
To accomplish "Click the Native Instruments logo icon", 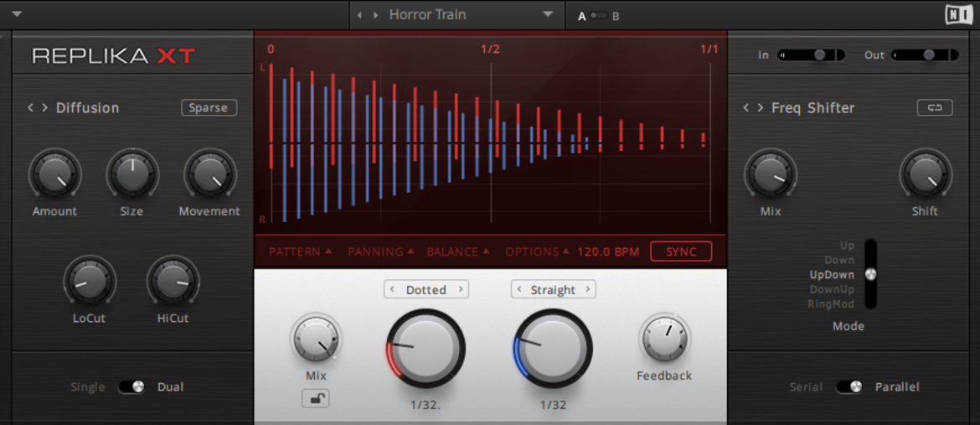I will coord(959,14).
